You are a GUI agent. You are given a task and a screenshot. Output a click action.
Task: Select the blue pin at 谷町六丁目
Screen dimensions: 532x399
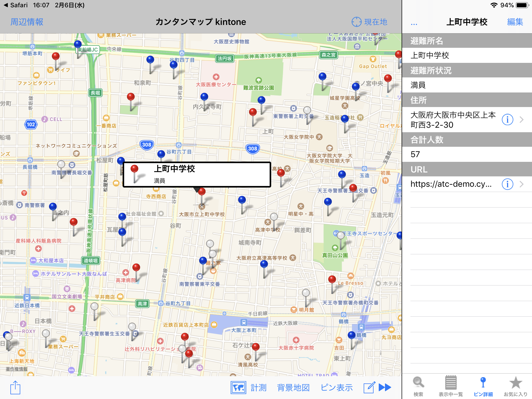click(x=161, y=154)
